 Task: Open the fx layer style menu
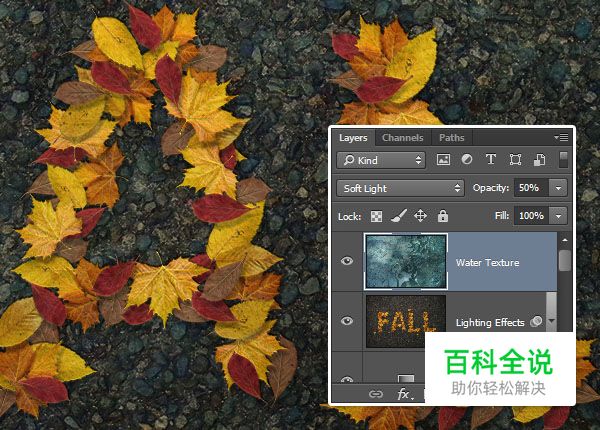point(405,394)
